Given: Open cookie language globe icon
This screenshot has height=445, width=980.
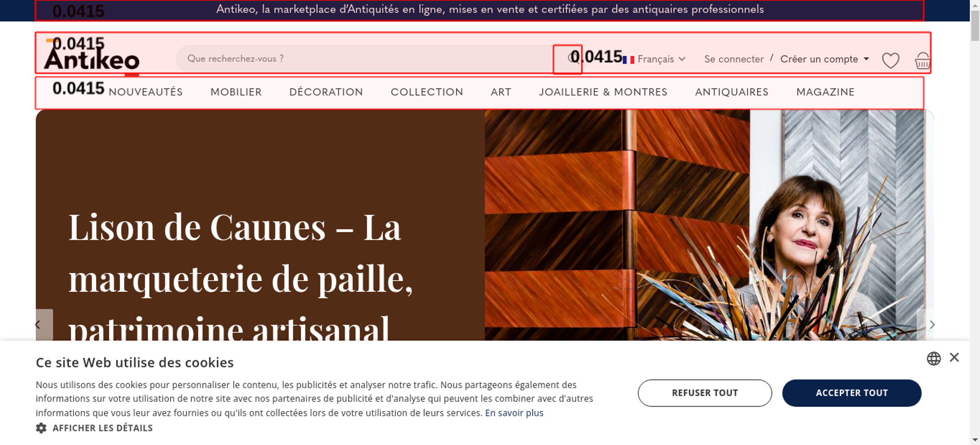Looking at the screenshot, I should click(x=933, y=359).
